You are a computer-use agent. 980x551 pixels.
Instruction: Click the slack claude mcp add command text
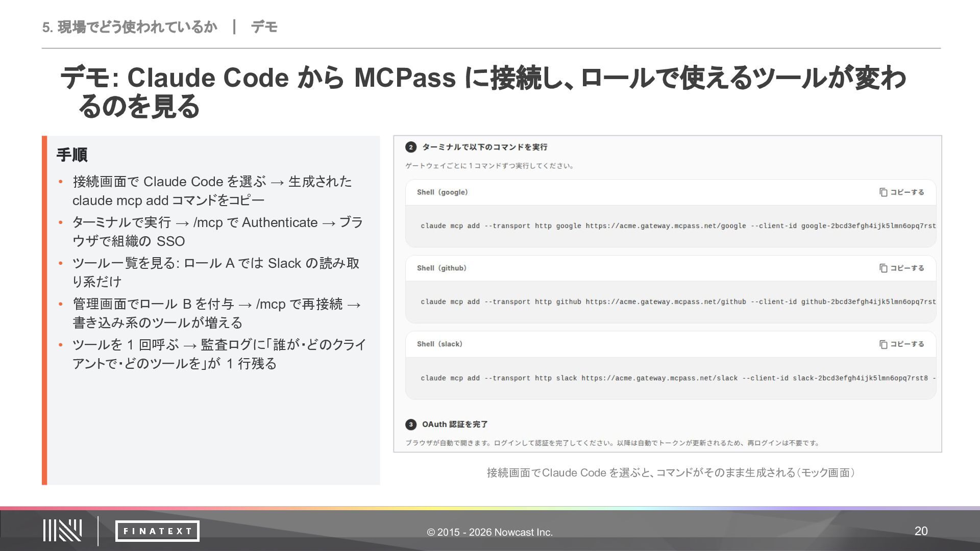click(678, 378)
